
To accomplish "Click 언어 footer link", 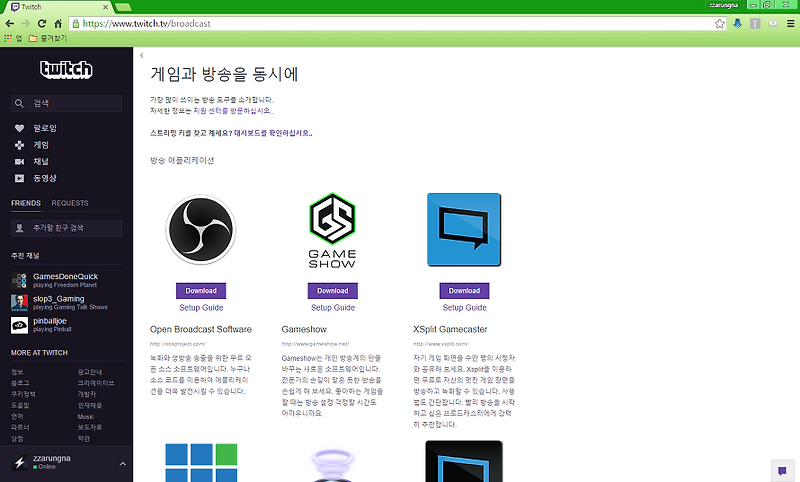I will coord(17,417).
